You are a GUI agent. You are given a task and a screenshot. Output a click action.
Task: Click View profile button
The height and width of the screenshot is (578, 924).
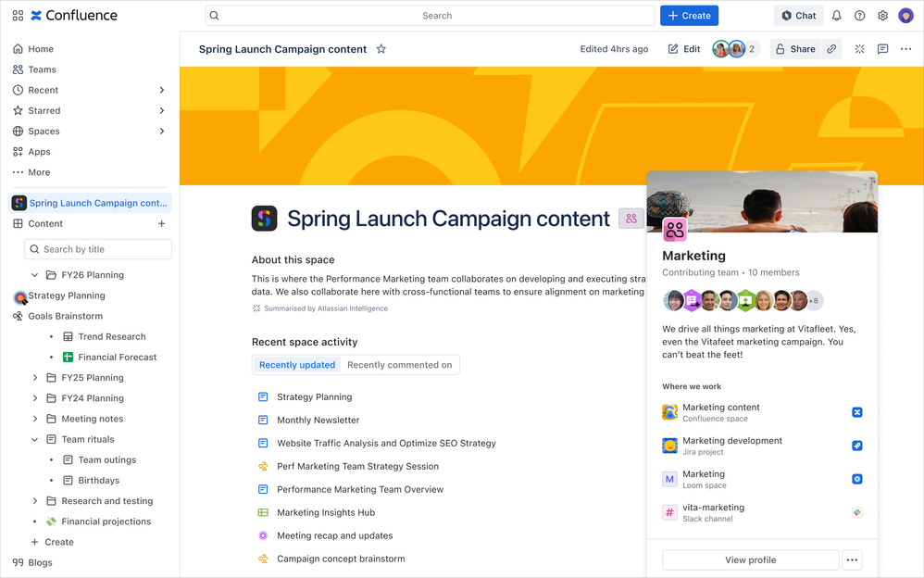click(x=750, y=559)
